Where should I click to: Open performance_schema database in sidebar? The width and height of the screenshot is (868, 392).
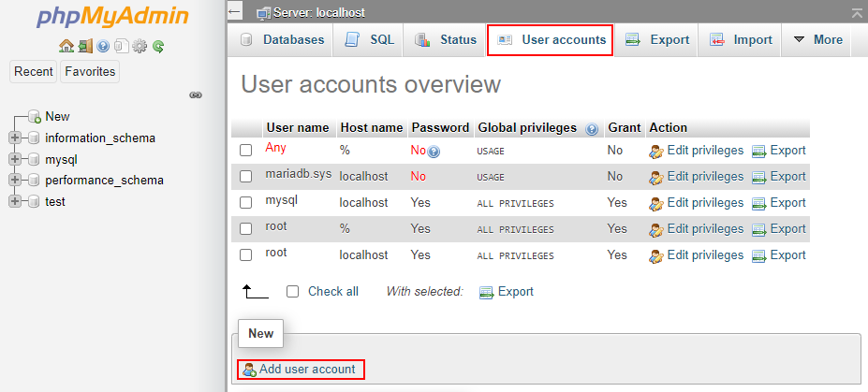[x=105, y=181]
